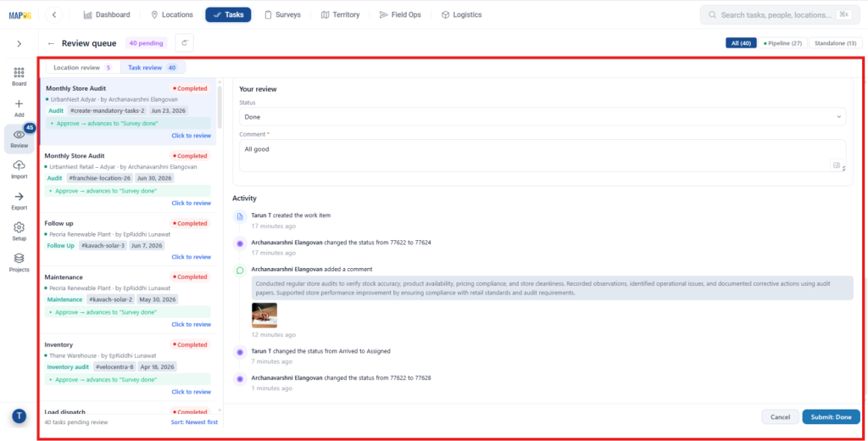The width and height of the screenshot is (868, 441).
Task: Switch to Location review tab
Action: [83, 68]
